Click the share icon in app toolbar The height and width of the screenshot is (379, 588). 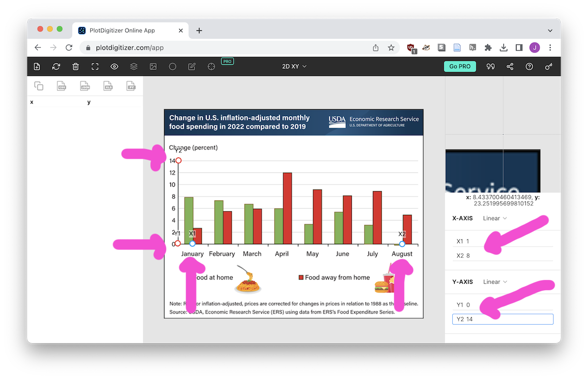510,67
